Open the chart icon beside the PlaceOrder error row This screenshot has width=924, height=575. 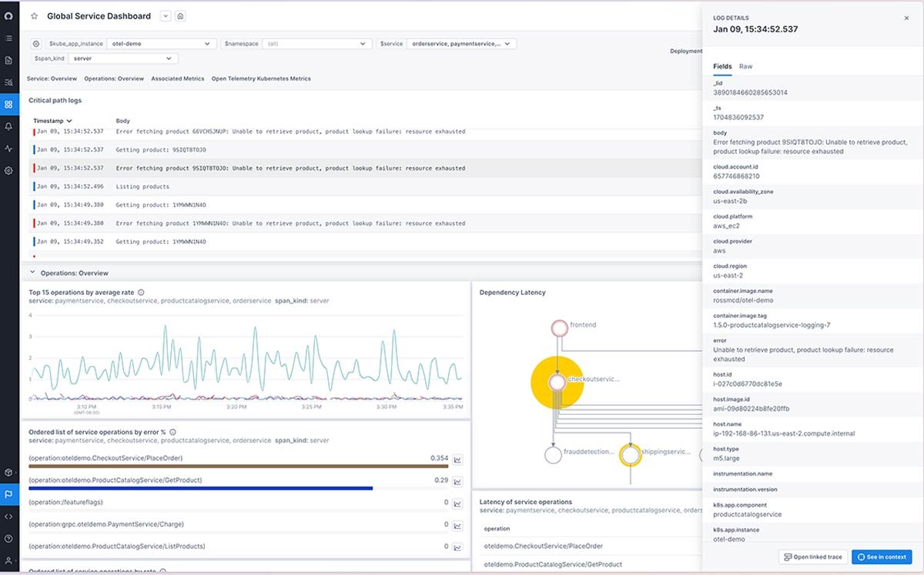click(458, 458)
